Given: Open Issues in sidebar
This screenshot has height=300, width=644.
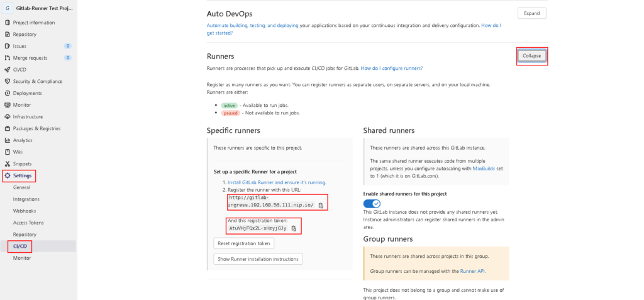Looking at the screenshot, I should [19, 46].
